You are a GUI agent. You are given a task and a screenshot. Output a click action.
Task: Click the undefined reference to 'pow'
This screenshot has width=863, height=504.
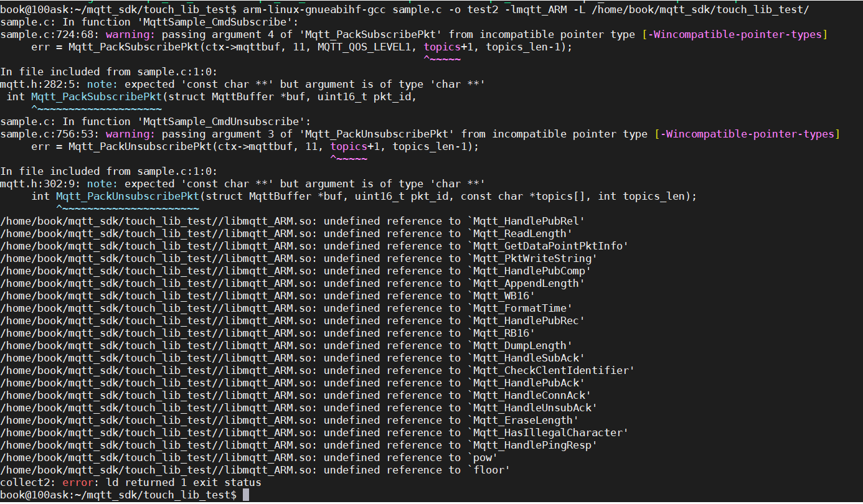tap(482, 457)
